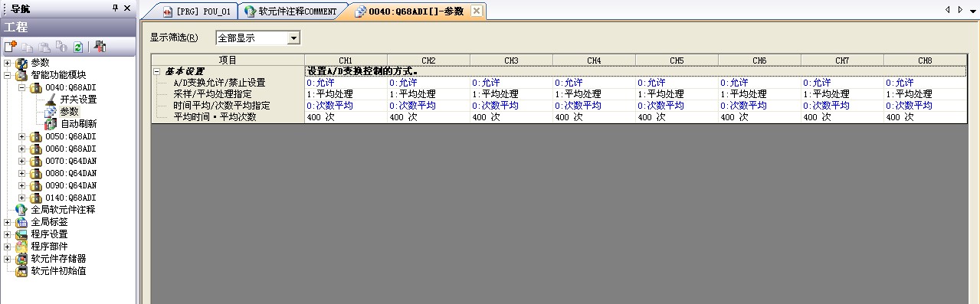Click the new data icon in the project toolbar
This screenshot has width=980, height=304.
point(10,47)
